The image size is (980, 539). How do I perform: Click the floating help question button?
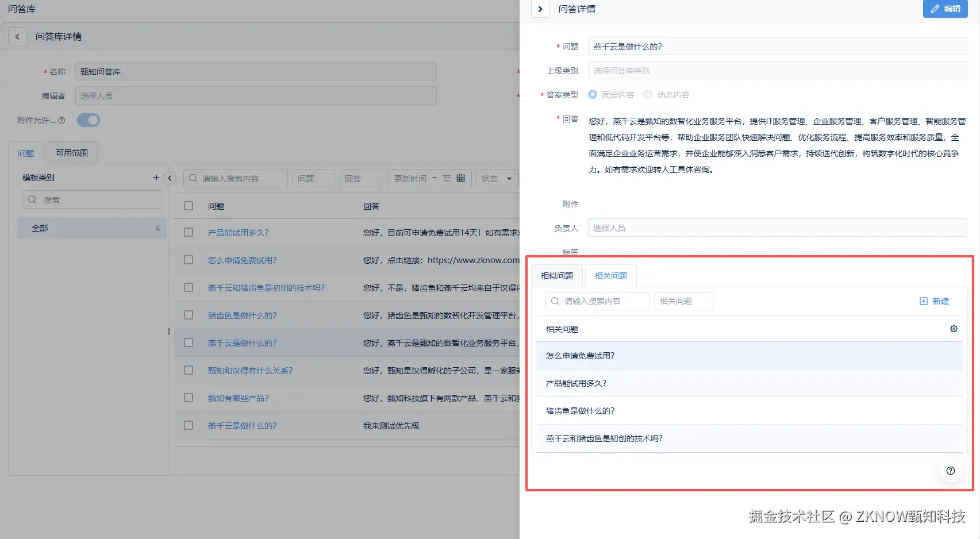(x=951, y=471)
